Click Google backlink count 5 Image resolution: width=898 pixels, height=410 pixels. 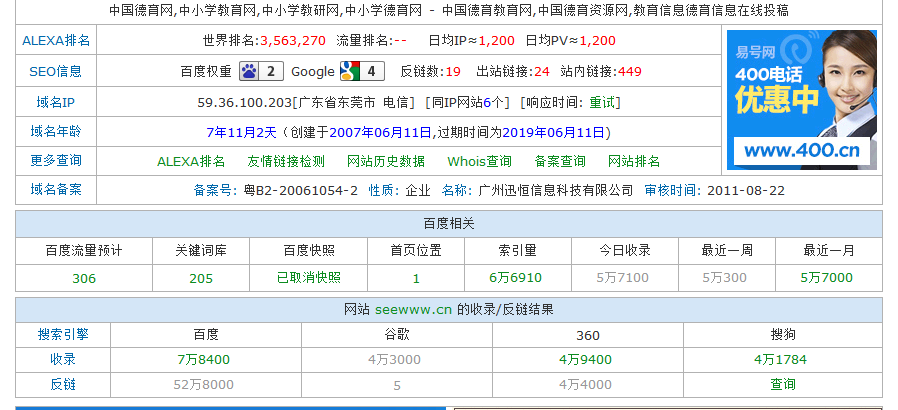(397, 385)
